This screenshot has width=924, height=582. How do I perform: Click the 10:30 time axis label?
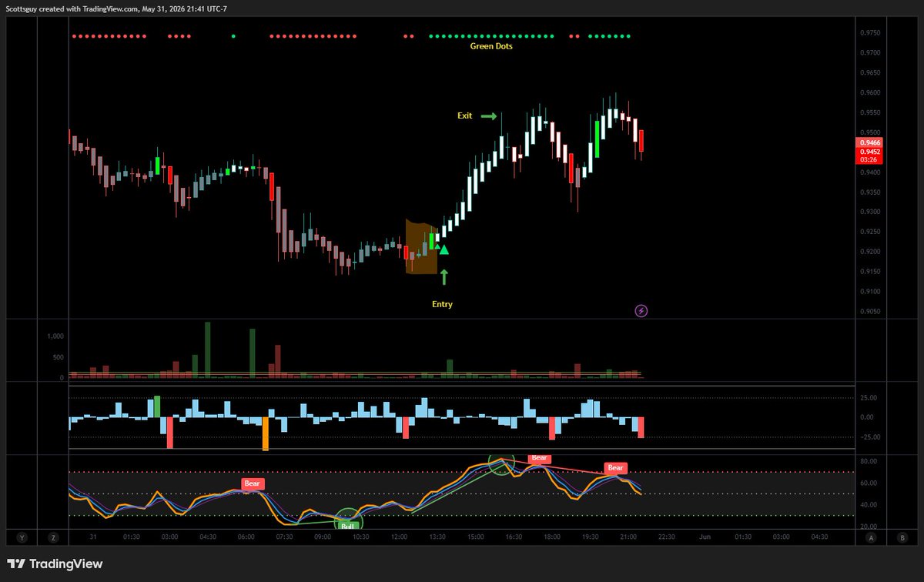tap(360, 537)
